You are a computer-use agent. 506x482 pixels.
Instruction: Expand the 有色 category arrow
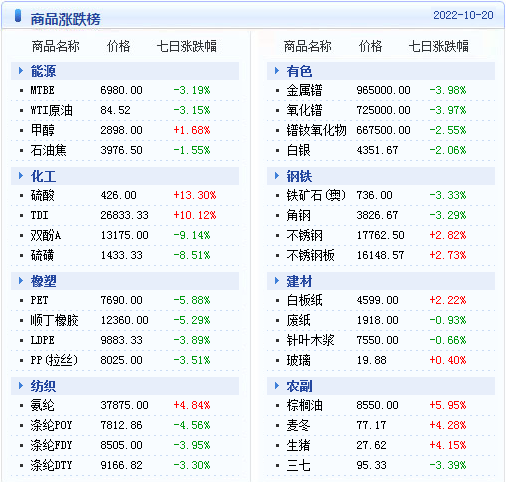coord(277,71)
